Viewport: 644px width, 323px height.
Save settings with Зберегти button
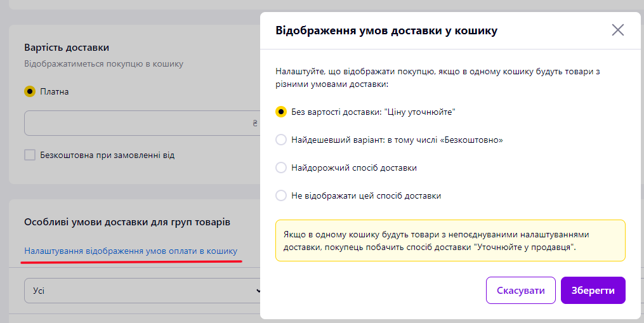(593, 291)
